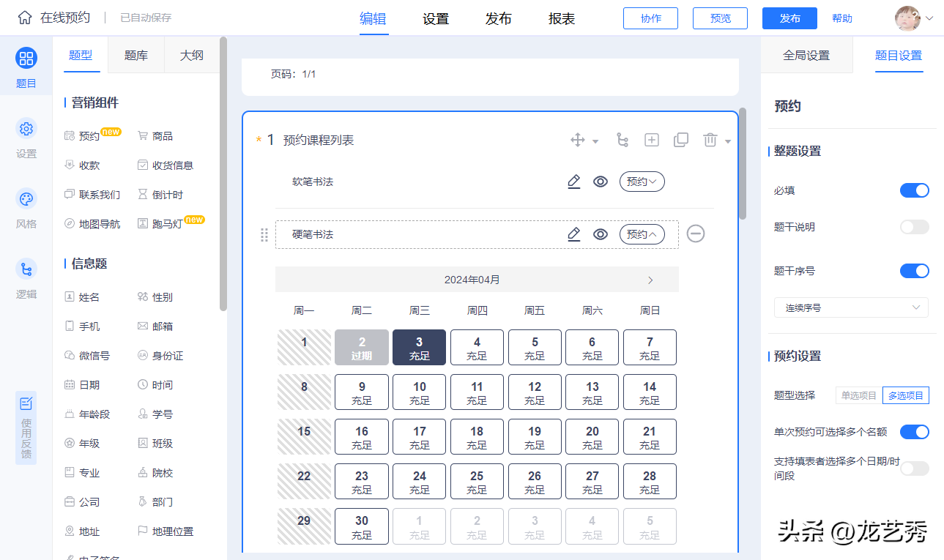Click the blue 发布 button

click(789, 18)
